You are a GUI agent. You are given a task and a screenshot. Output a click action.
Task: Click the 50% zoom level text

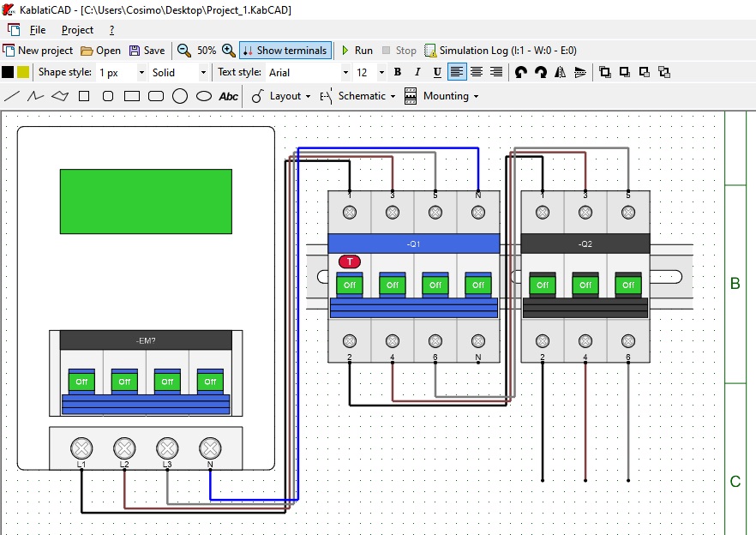point(207,51)
